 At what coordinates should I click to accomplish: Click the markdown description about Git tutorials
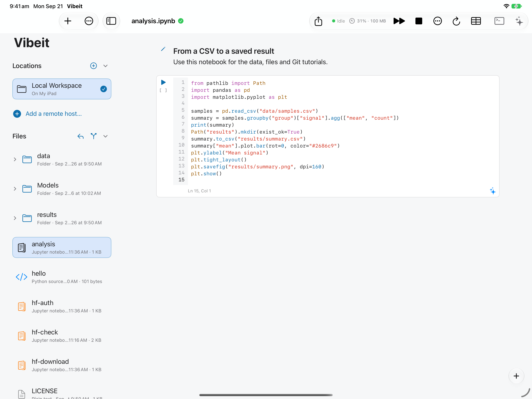coord(250,62)
